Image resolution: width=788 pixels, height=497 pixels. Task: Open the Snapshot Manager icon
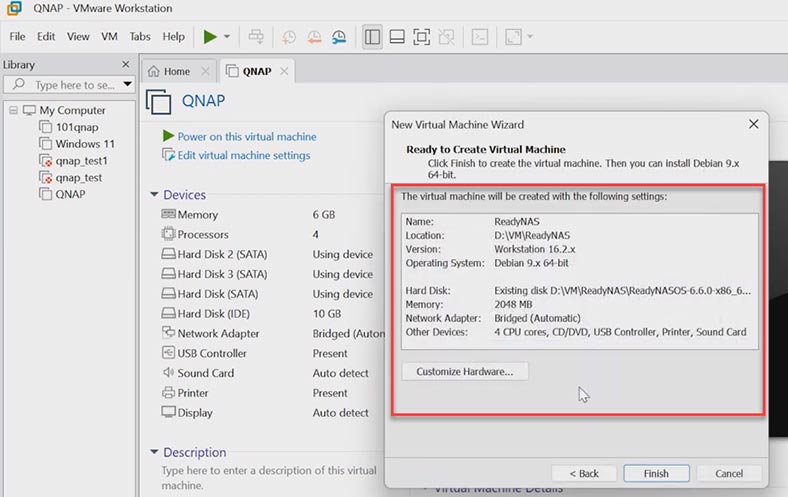tap(339, 37)
